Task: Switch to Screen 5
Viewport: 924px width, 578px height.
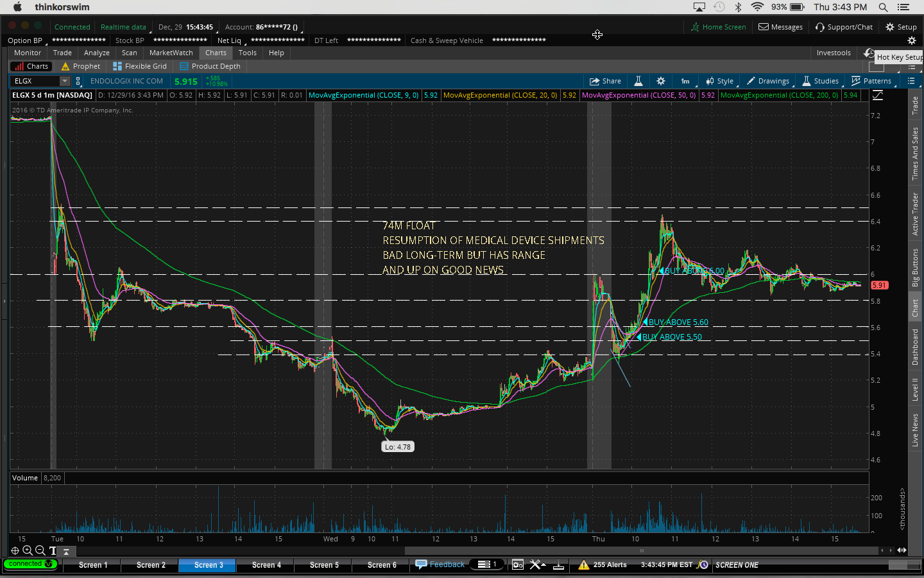Action: point(324,565)
